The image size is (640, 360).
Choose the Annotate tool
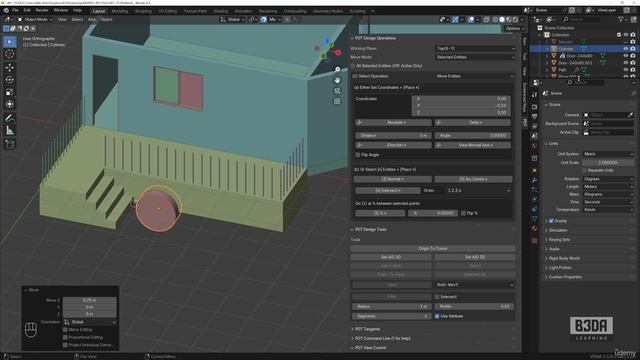(9, 118)
